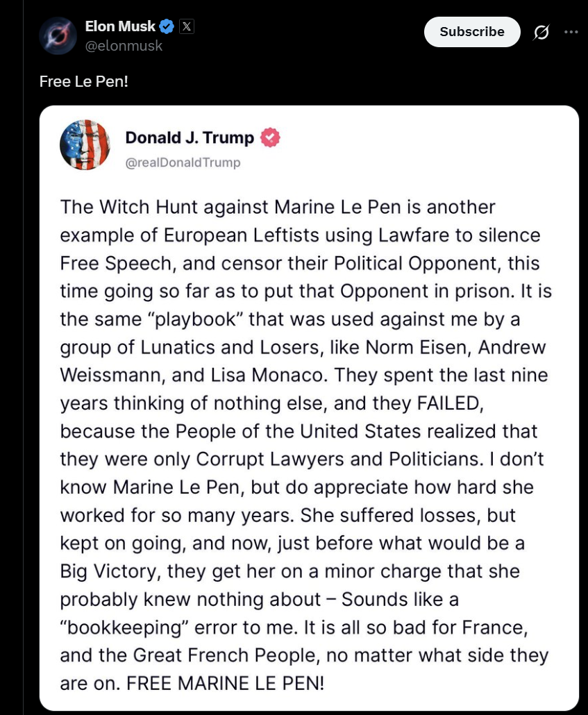Image resolution: width=588 pixels, height=715 pixels.
Task: Click the @realDonaldTrump handle
Action: [183, 162]
